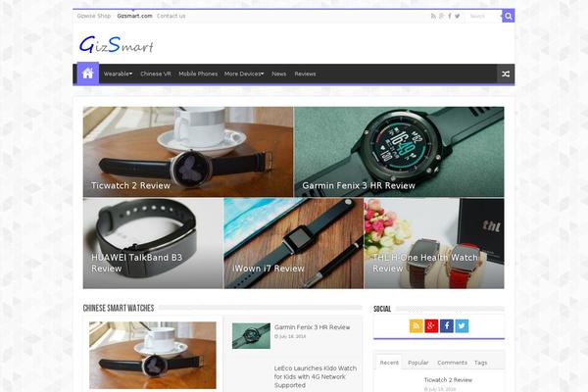Open the iWown i7 Review tile
This screenshot has width=588, height=392.
(294, 243)
